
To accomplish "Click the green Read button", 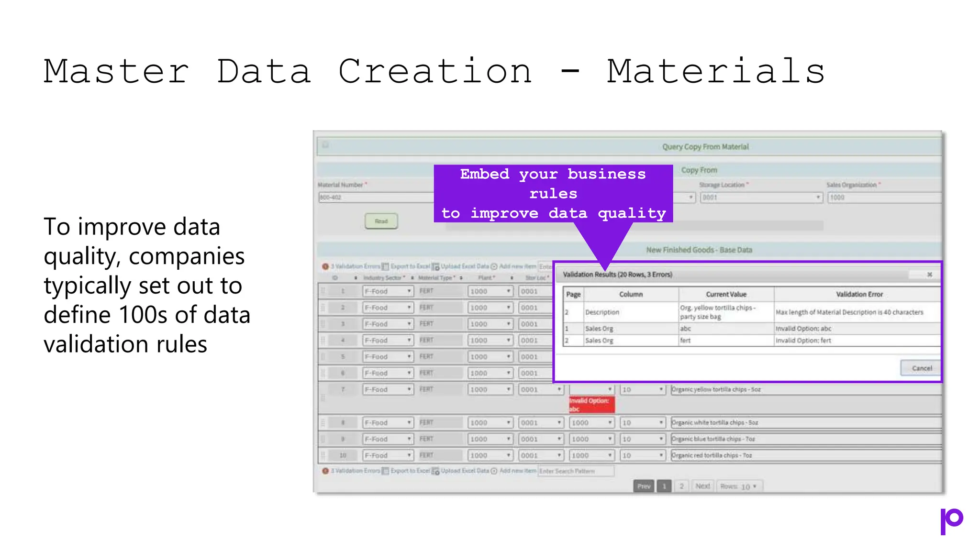I will coord(381,221).
